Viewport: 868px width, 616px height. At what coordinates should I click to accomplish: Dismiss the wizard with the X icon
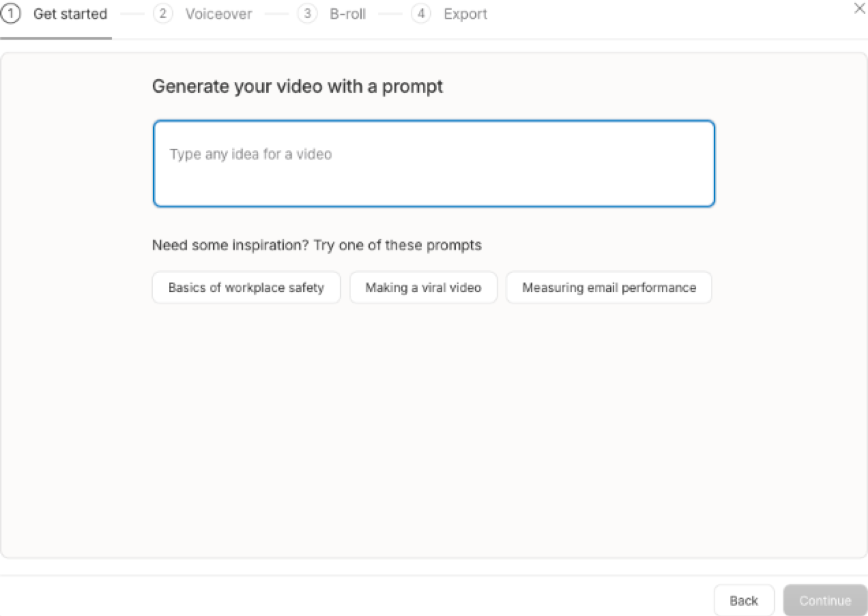click(x=859, y=9)
